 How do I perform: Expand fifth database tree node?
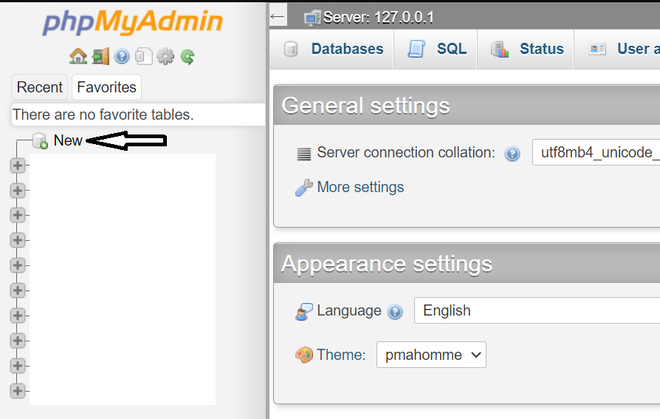(x=18, y=265)
